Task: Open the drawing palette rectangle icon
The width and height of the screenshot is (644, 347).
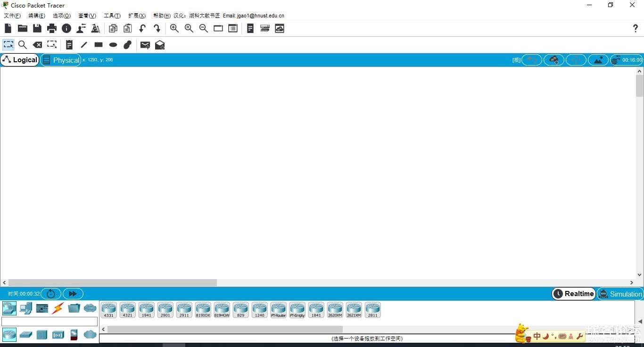Action: tap(218, 28)
